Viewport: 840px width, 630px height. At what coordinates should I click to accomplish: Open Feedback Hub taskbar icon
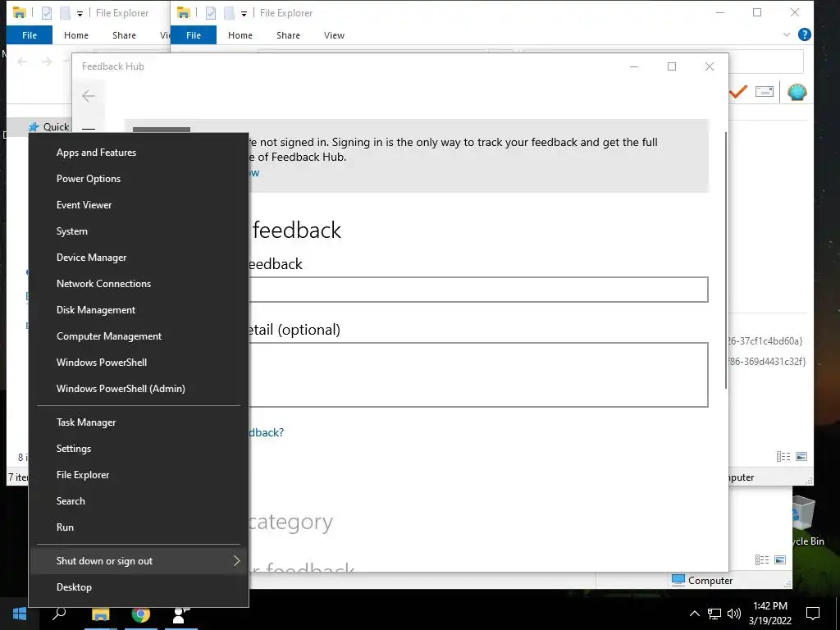point(181,614)
